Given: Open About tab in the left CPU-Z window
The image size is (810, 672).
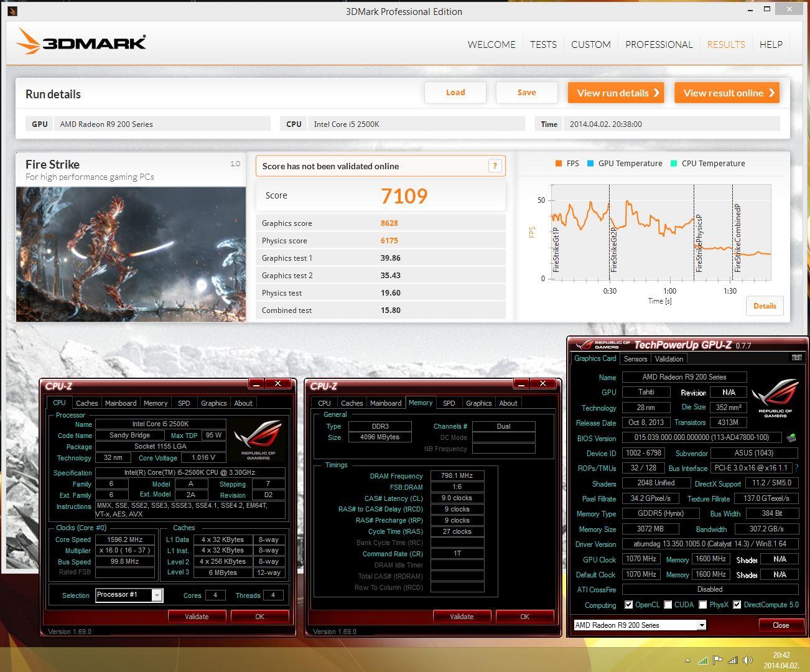Looking at the screenshot, I should pyautogui.click(x=243, y=403).
